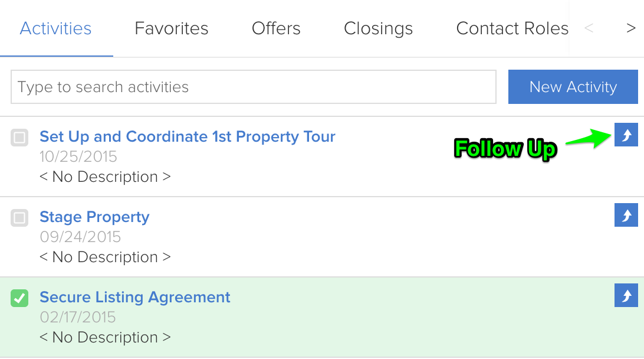The width and height of the screenshot is (644, 359).
Task: Click the follow-up arrow icon beside Stage Property
Action: point(626,216)
